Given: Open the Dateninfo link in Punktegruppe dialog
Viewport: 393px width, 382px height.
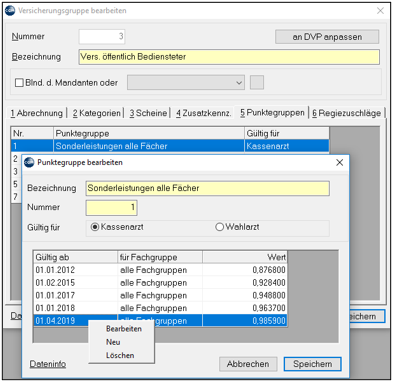Looking at the screenshot, I should pyautogui.click(x=48, y=364).
